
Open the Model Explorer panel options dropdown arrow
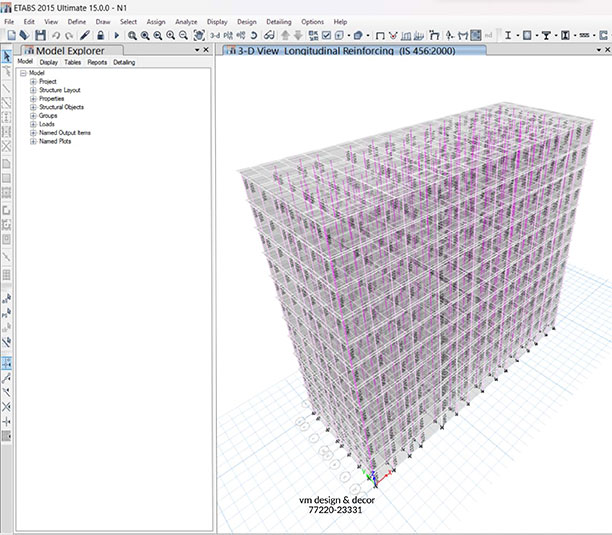[x=195, y=48]
